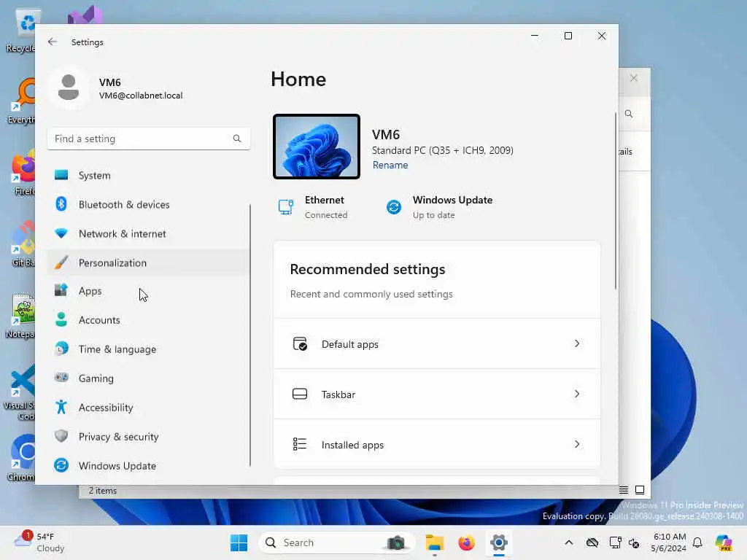Screen dimensions: 747x560
Task: Click the Settings content scrollbar
Action: point(616,201)
